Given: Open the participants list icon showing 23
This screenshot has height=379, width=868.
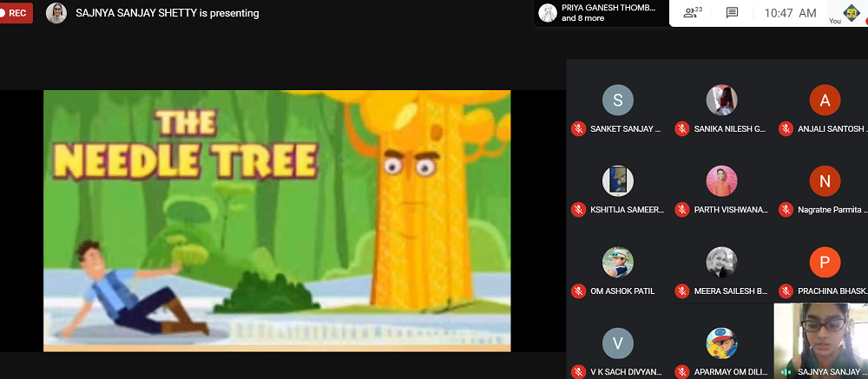Looking at the screenshot, I should click(x=692, y=13).
